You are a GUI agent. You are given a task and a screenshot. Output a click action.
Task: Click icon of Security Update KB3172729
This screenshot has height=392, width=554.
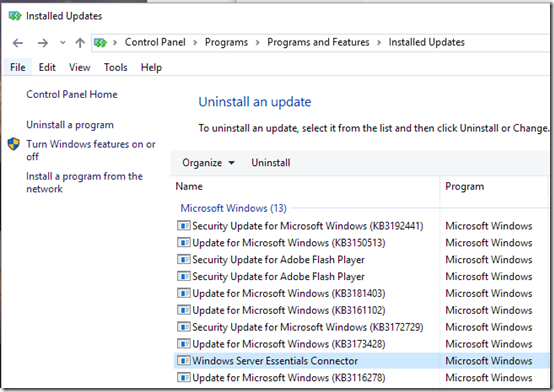(x=184, y=327)
